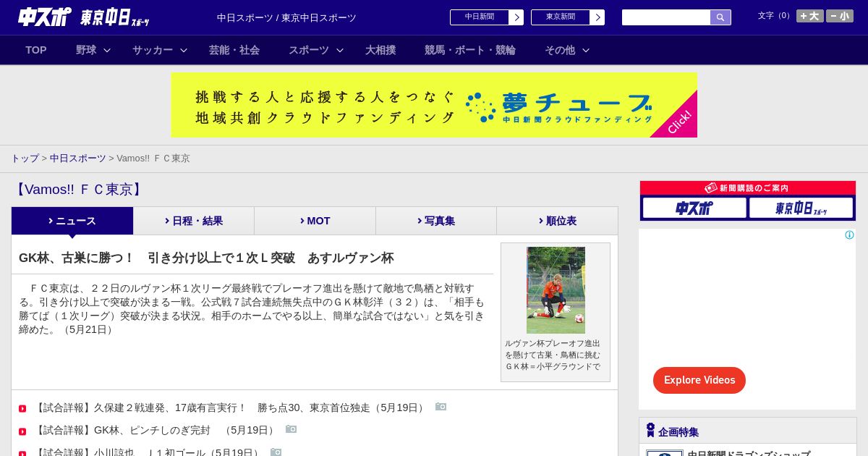The image size is (868, 456).
Task: Open 野球 navigation menu item
Action: point(86,50)
